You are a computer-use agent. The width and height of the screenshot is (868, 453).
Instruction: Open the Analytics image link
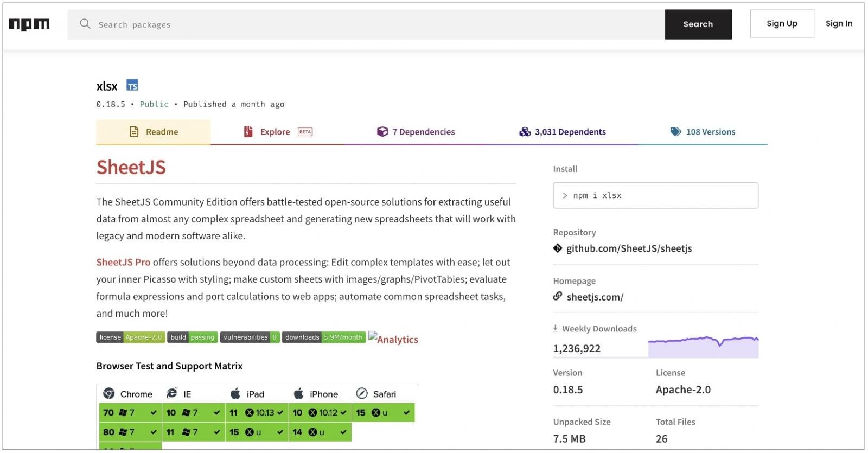coord(393,339)
